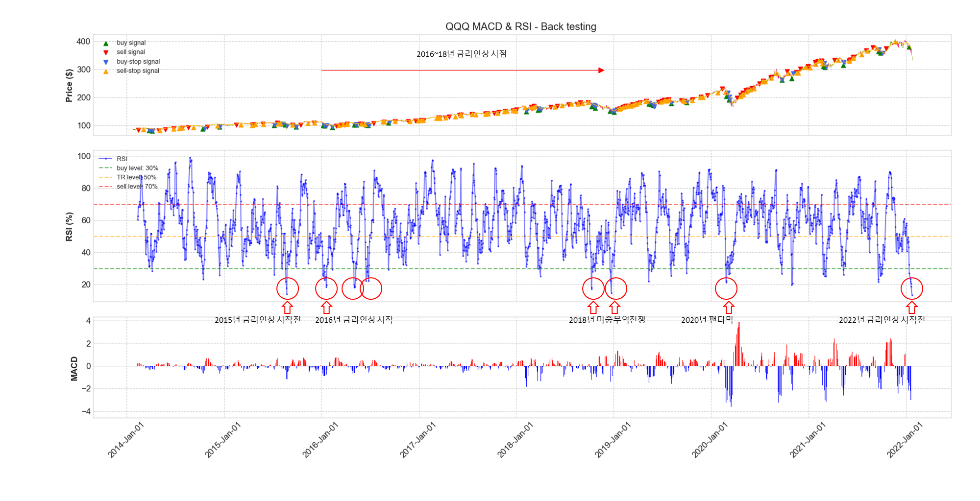Click the 400 tick on Price axis

coord(83,42)
